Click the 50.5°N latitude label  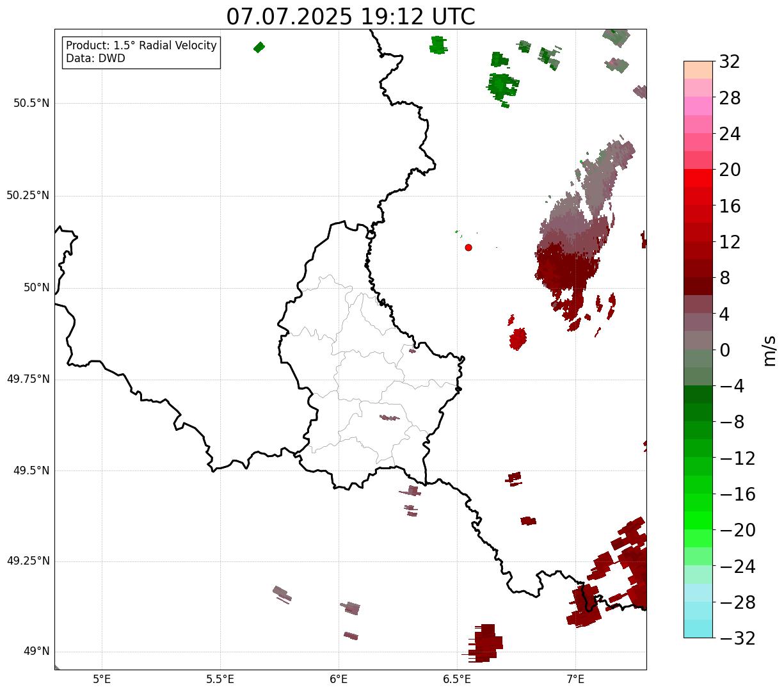click(31, 103)
